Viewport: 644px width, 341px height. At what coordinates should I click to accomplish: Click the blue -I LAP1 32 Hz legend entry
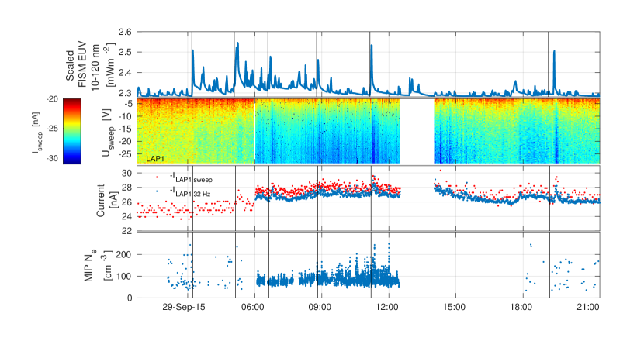tap(184, 192)
